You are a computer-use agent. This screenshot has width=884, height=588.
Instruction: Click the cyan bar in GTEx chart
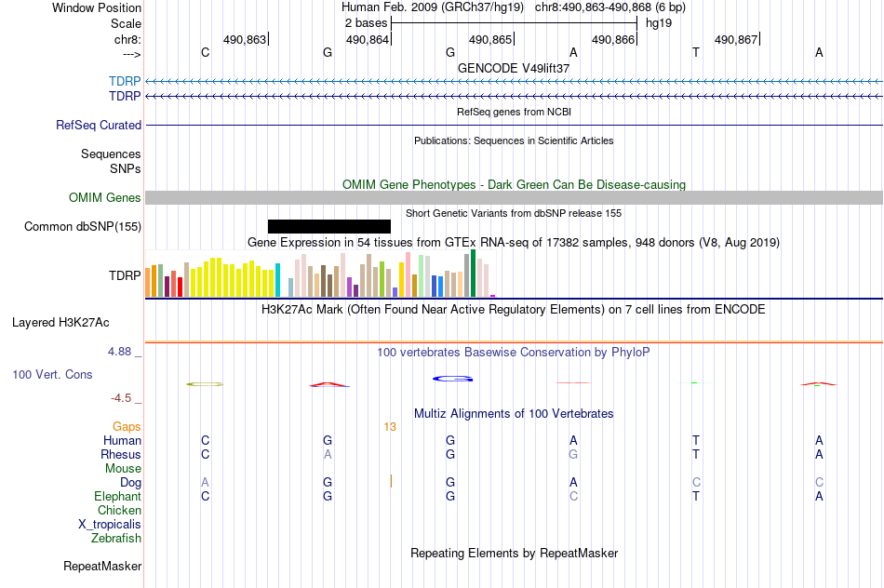(x=277, y=280)
